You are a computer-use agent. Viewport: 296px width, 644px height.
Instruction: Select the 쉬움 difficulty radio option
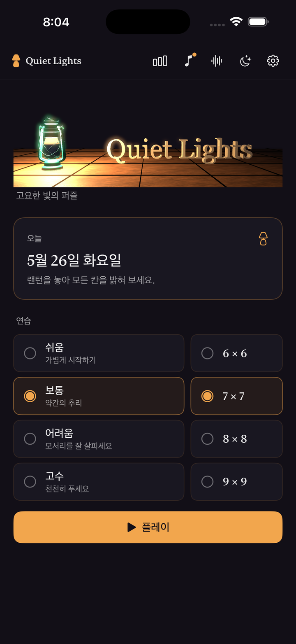point(99,353)
